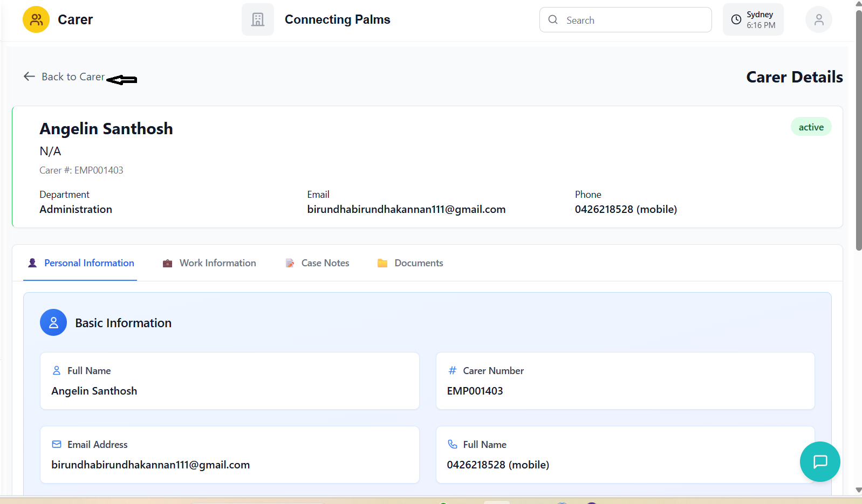Click the building organization icon
The image size is (862, 504).
258,20
